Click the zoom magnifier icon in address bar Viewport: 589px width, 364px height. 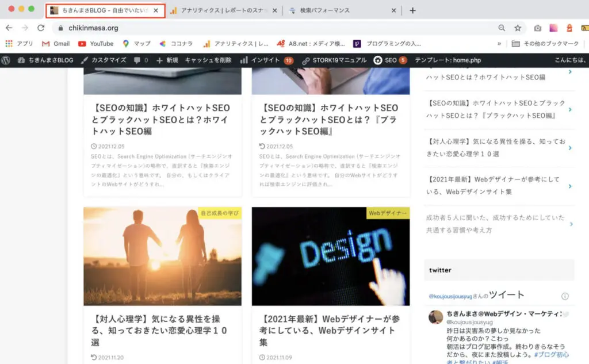(x=502, y=28)
